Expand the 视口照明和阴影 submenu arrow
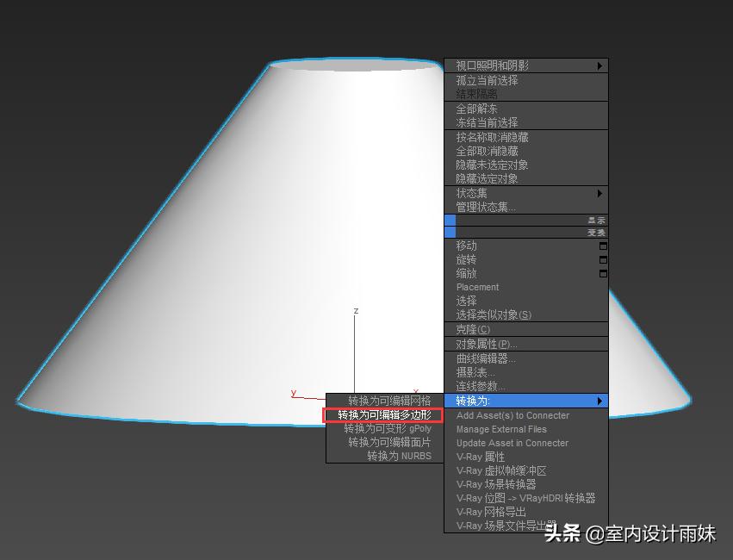 (601, 65)
